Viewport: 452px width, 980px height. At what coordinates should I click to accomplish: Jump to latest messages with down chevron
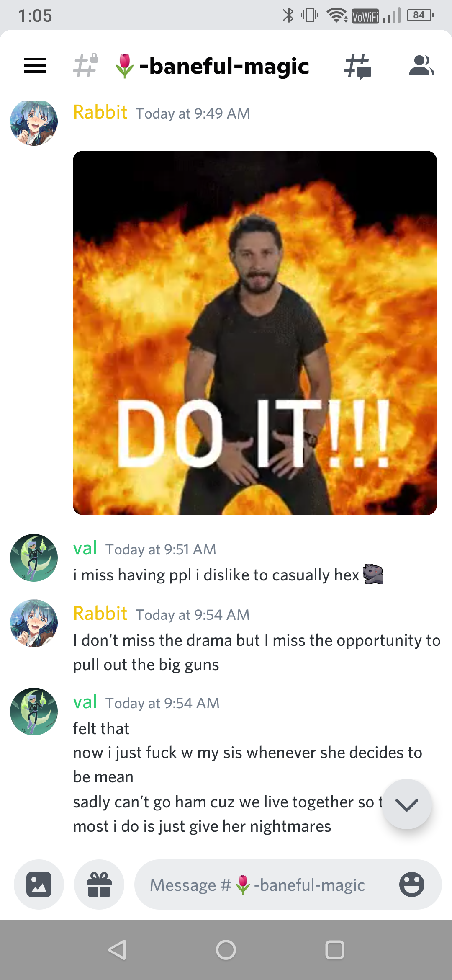click(x=407, y=804)
